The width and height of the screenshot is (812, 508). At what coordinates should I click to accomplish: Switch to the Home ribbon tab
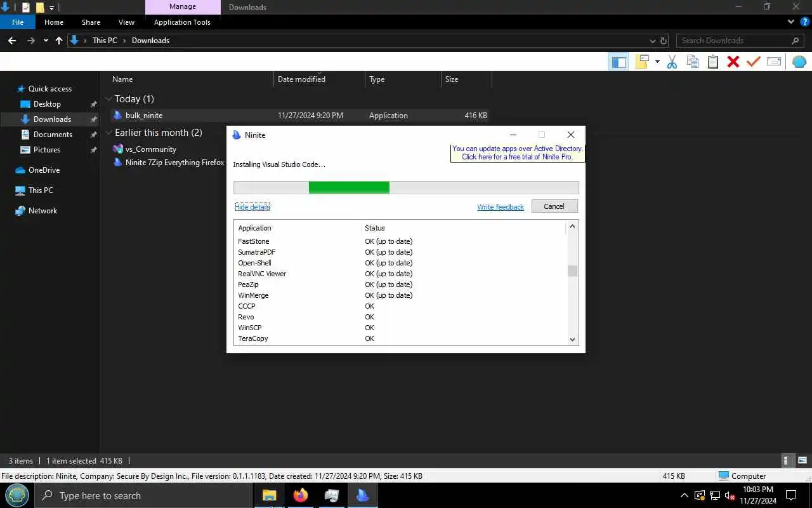coord(54,22)
